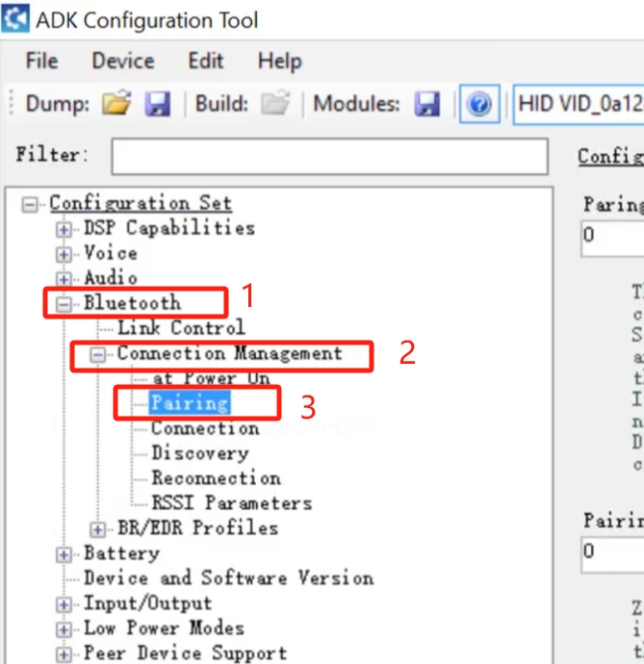Select Device and Software Version item
Viewport: 644px width, 664px height.
(229, 578)
